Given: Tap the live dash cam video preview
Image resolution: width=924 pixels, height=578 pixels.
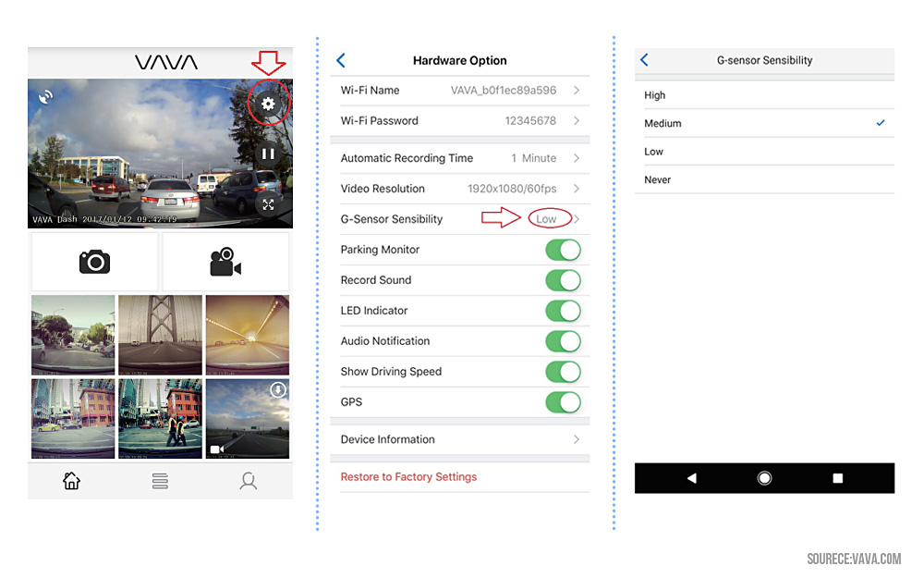Looking at the screenshot, I should [x=160, y=154].
